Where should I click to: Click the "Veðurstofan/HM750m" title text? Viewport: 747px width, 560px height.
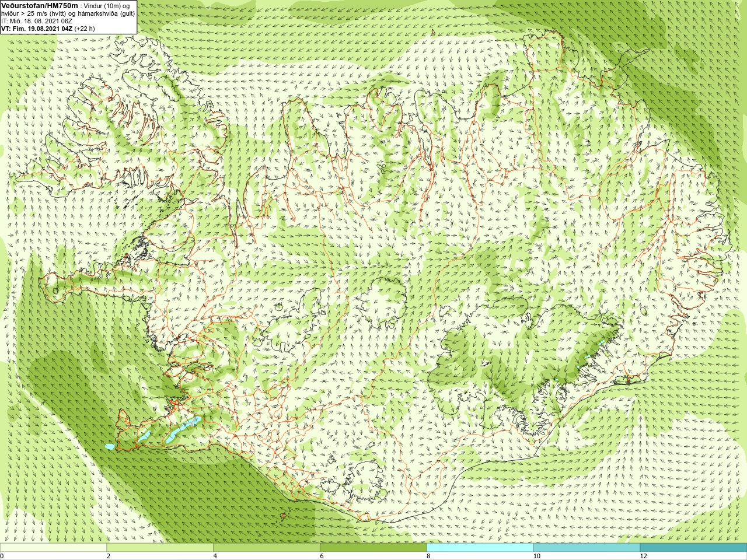pos(39,5)
